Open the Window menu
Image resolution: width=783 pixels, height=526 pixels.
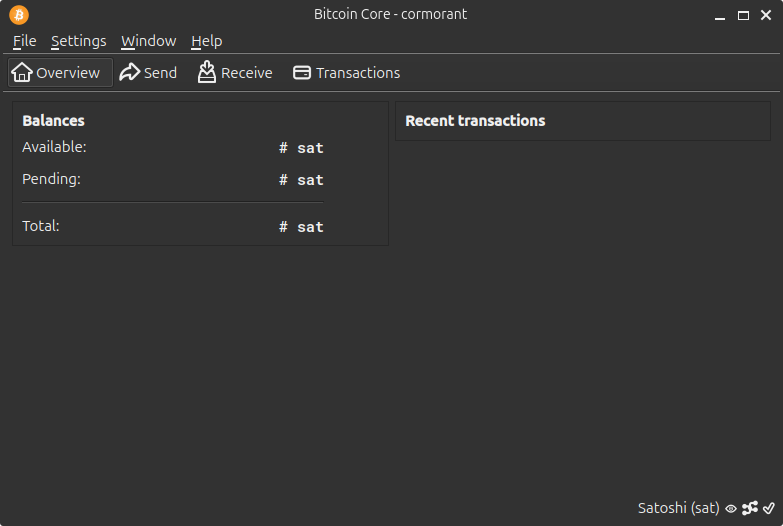tap(149, 41)
